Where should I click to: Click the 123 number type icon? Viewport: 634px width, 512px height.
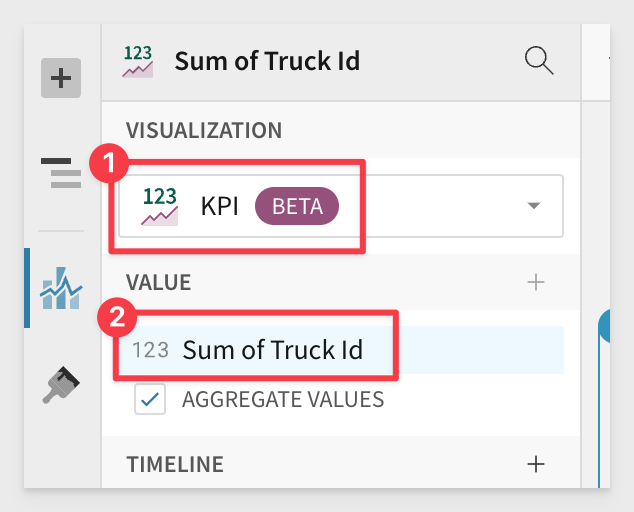click(x=150, y=350)
